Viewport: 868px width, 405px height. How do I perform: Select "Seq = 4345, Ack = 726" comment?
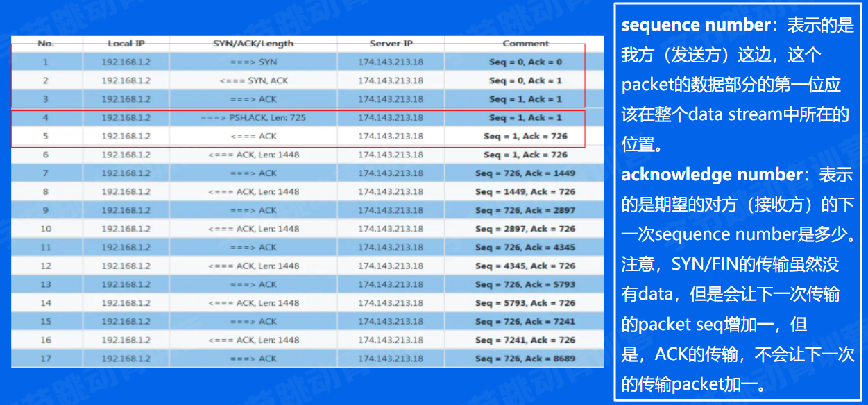[x=525, y=266]
